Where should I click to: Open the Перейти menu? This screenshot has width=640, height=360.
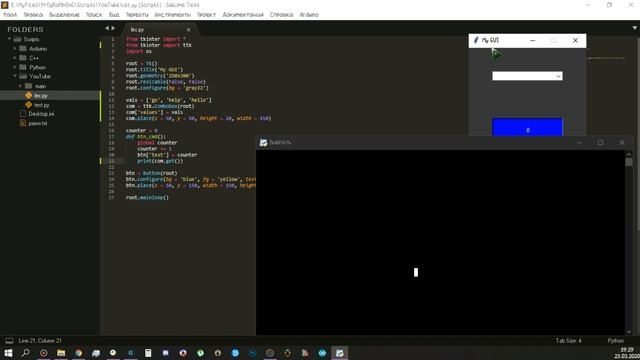pos(137,15)
